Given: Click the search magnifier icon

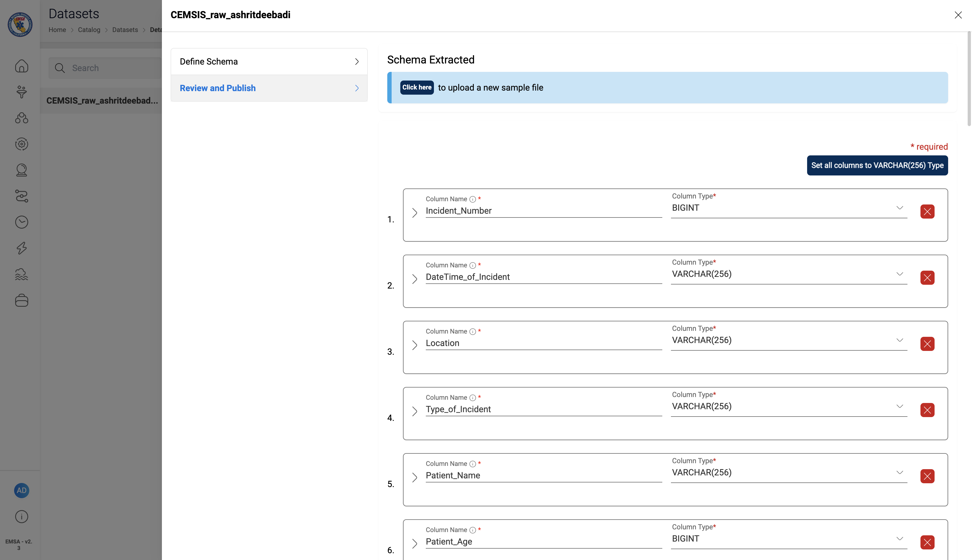Looking at the screenshot, I should pos(60,68).
